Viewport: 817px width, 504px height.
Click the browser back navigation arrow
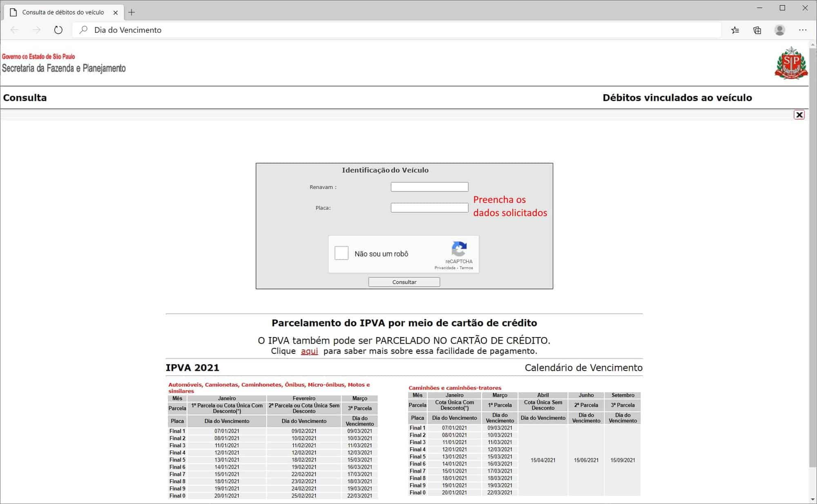(x=15, y=30)
